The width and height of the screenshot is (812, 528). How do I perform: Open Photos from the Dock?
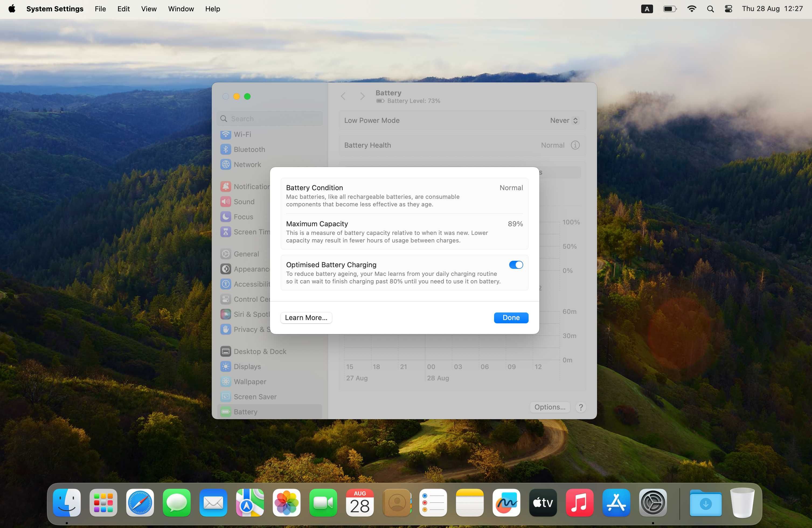pyautogui.click(x=287, y=502)
